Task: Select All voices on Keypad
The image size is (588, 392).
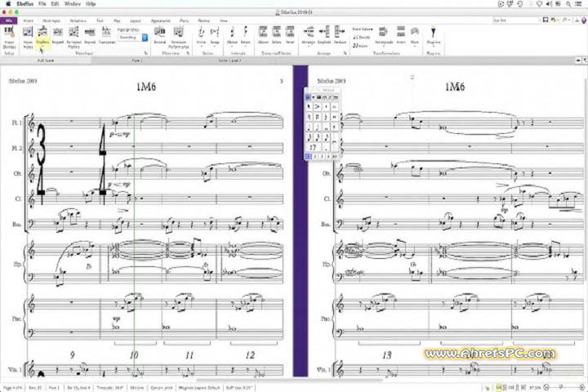Action: click(335, 156)
